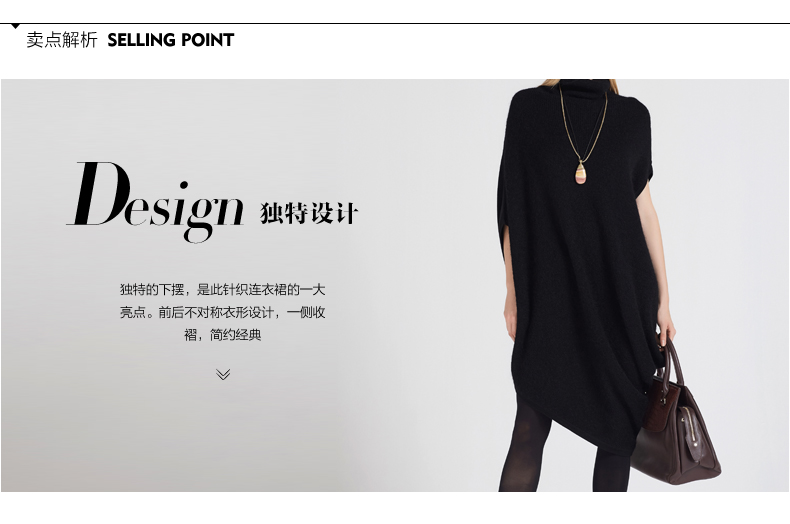Click the horizontal divider line at top
This screenshot has width=790, height=524.
click(x=395, y=23)
